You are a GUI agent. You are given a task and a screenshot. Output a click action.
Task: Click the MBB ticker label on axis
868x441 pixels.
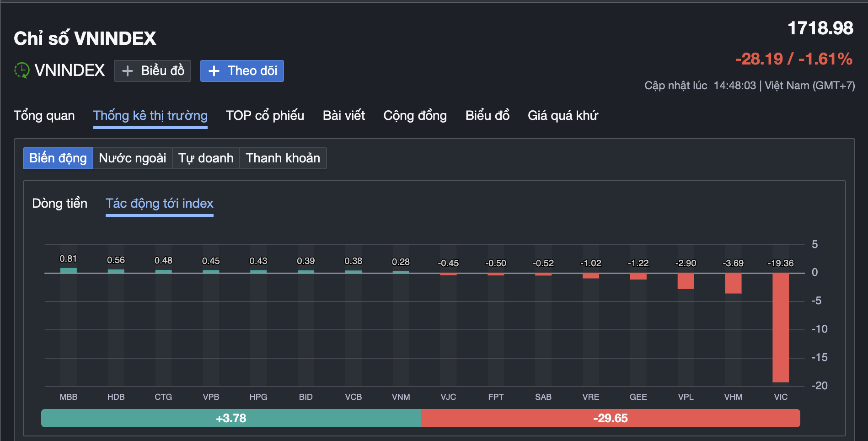[x=69, y=397]
